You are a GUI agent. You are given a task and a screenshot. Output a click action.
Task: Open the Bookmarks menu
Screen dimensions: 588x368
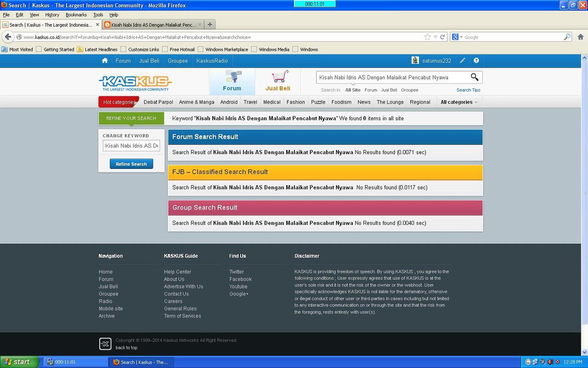click(x=76, y=15)
